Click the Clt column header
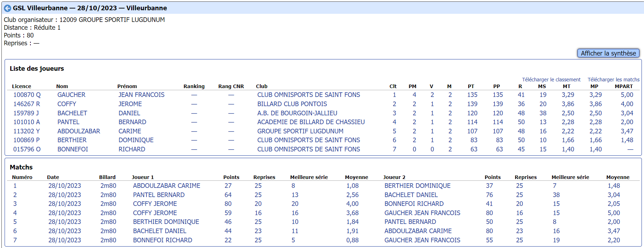644x248 pixels. (393, 86)
